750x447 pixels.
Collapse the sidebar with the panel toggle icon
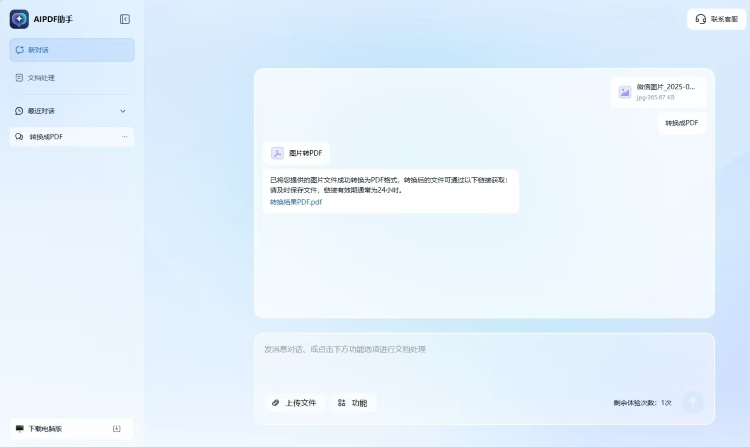(125, 19)
